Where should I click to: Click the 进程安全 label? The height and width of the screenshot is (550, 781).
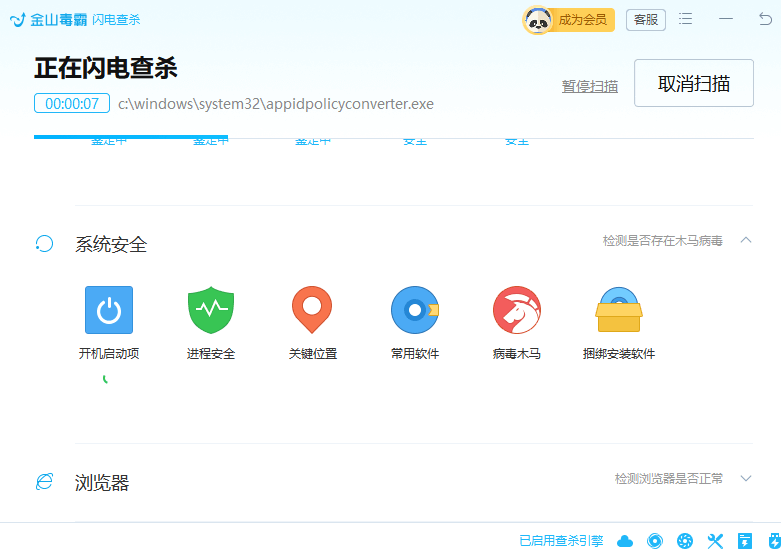point(211,354)
